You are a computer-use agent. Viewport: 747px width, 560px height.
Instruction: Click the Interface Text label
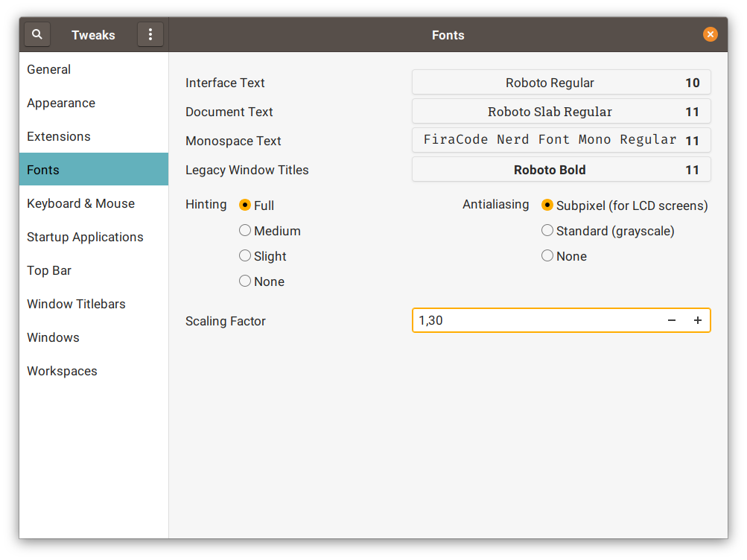225,83
